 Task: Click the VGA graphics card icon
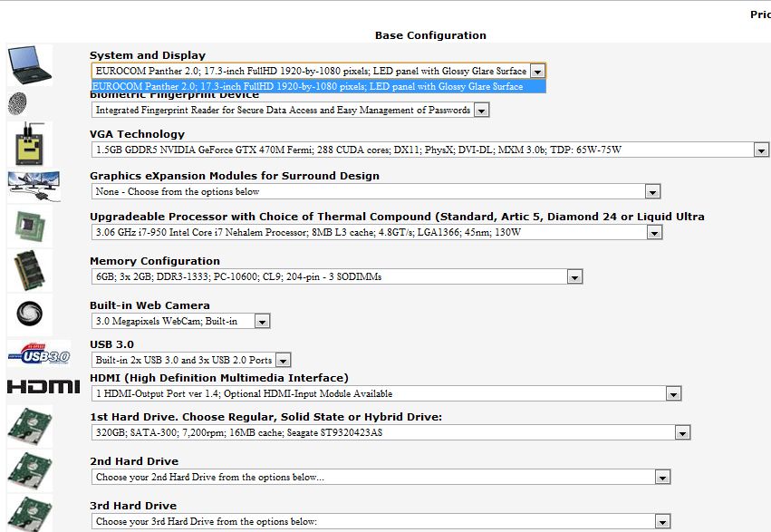pos(30,144)
